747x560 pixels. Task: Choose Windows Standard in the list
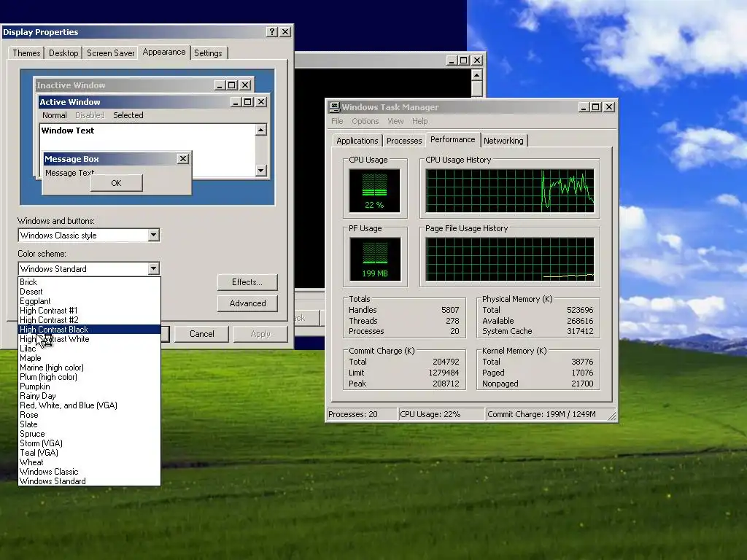[x=89, y=481]
